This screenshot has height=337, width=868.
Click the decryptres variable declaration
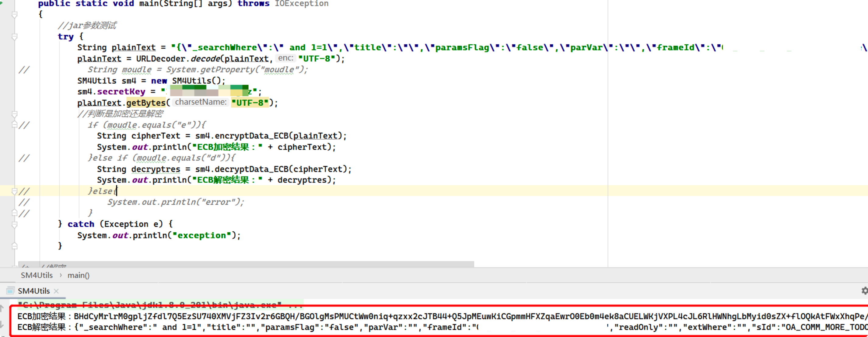click(x=156, y=169)
